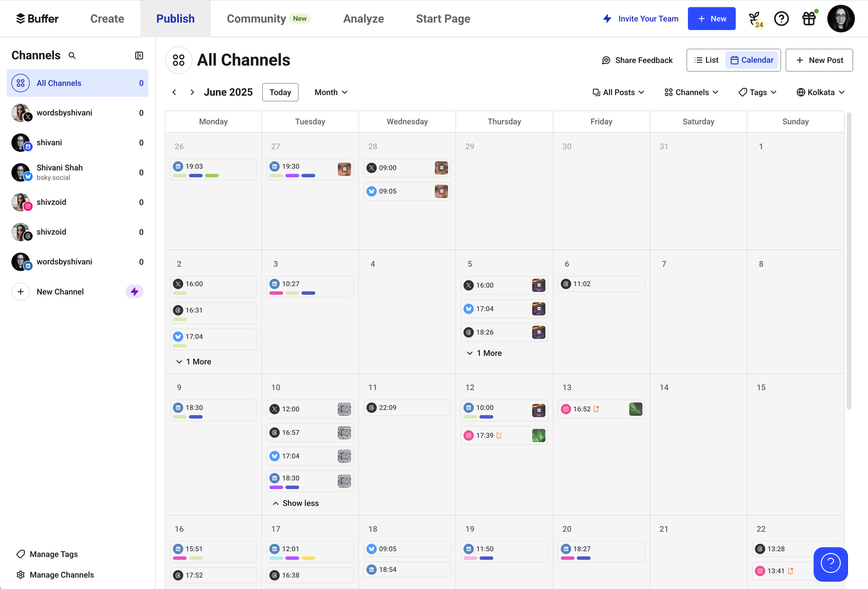Collapse June 10 posts with Show less
The height and width of the screenshot is (589, 868).
[x=295, y=503]
